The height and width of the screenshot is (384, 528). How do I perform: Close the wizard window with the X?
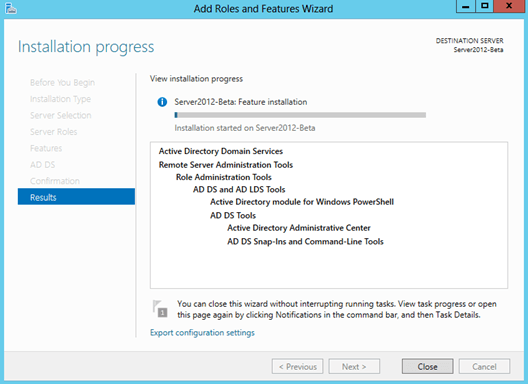509,6
